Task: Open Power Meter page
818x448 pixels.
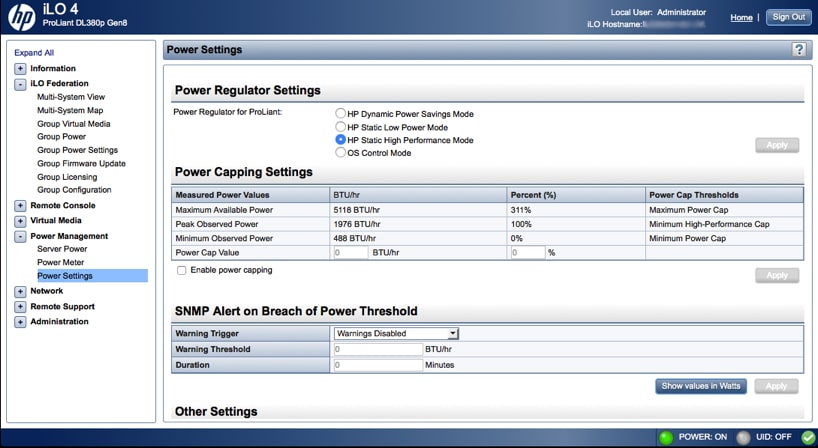Action: point(61,262)
